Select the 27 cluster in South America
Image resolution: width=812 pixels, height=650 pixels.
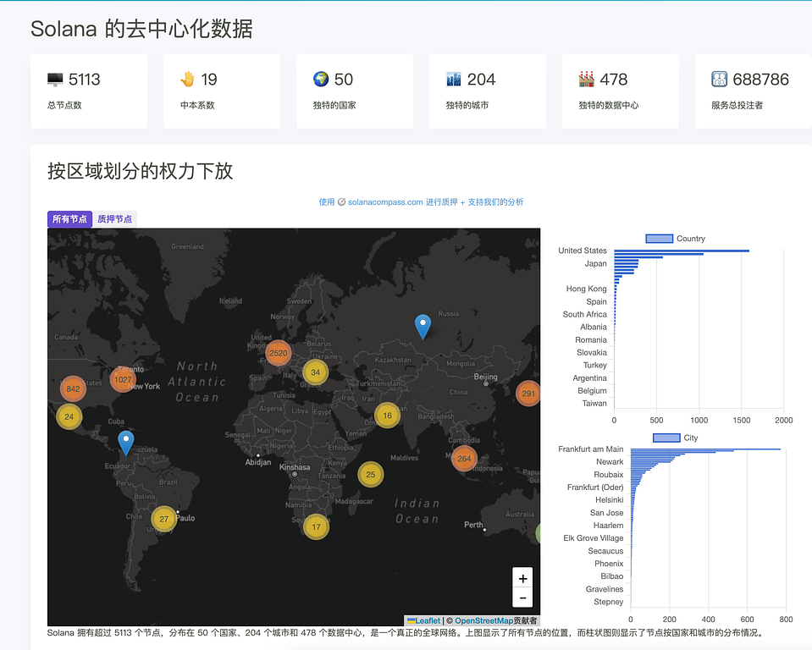point(164,519)
